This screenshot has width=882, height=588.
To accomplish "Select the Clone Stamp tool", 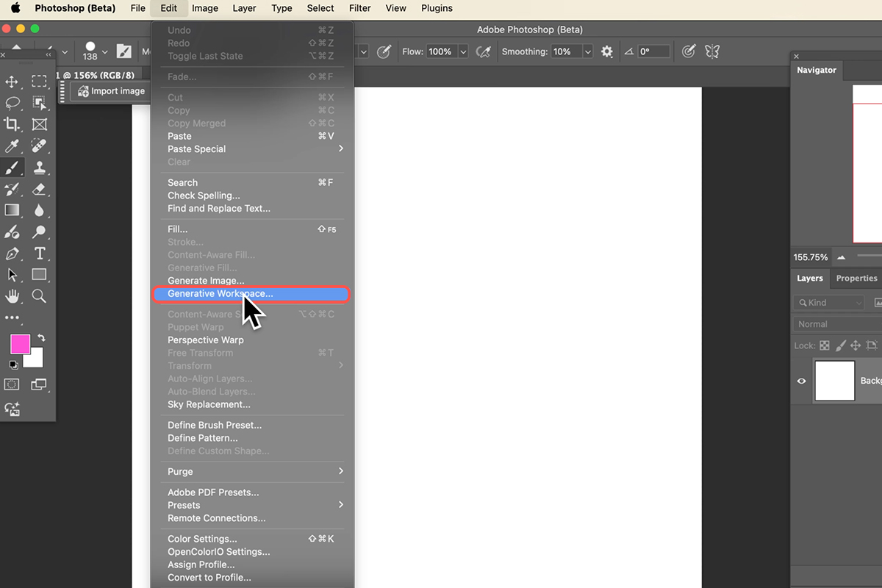I will pyautogui.click(x=40, y=168).
